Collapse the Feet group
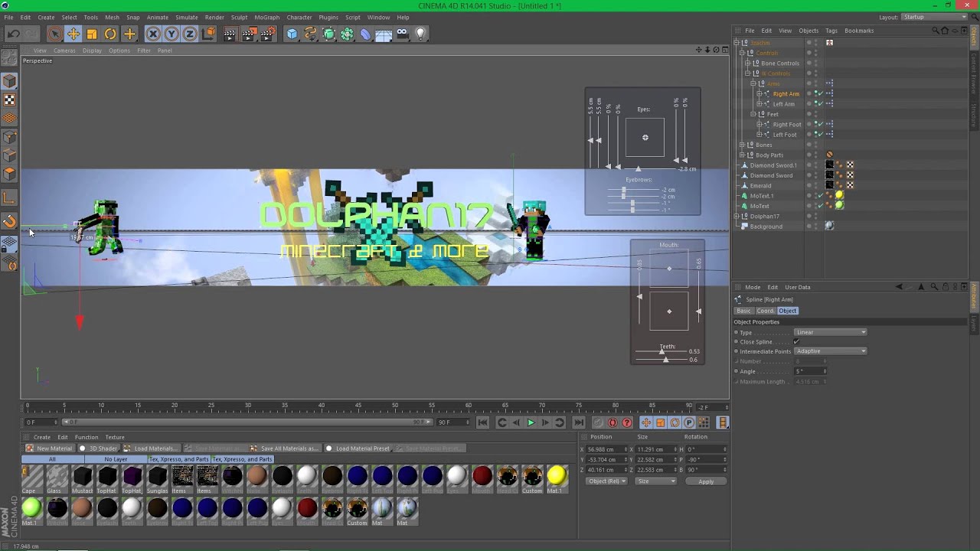 coord(753,114)
